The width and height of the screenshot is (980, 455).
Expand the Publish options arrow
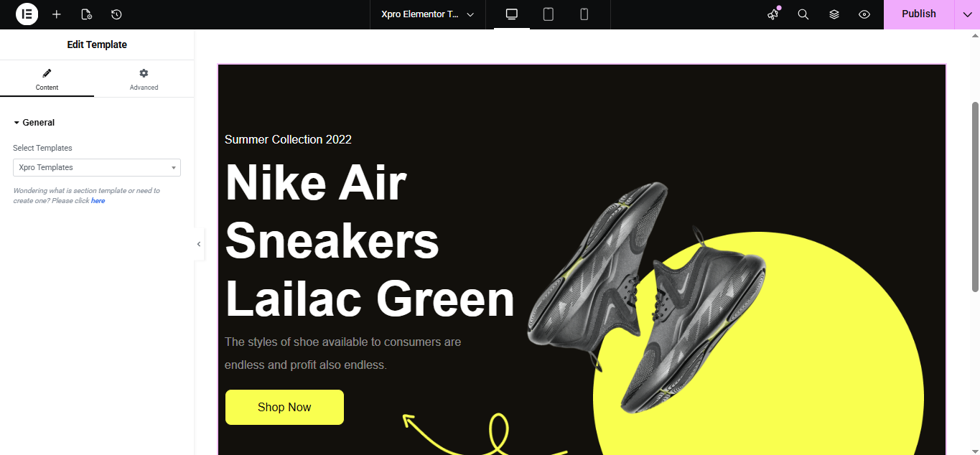[x=967, y=14]
